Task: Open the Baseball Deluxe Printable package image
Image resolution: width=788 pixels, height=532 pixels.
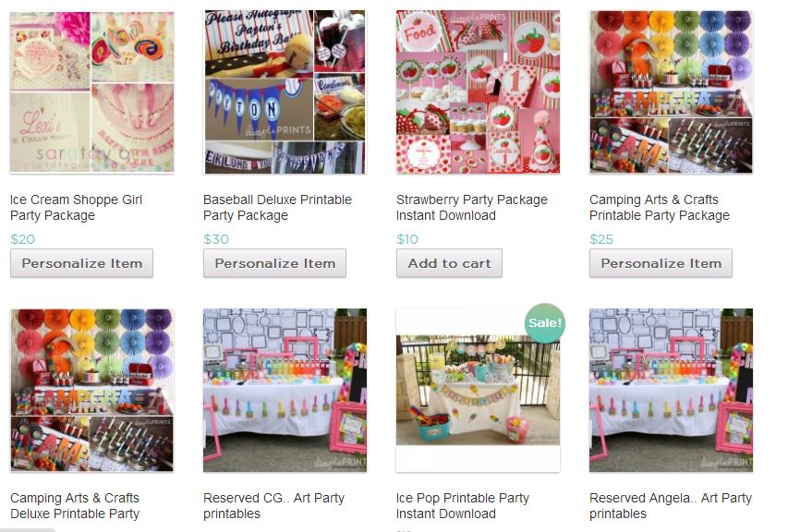Action: tap(285, 92)
